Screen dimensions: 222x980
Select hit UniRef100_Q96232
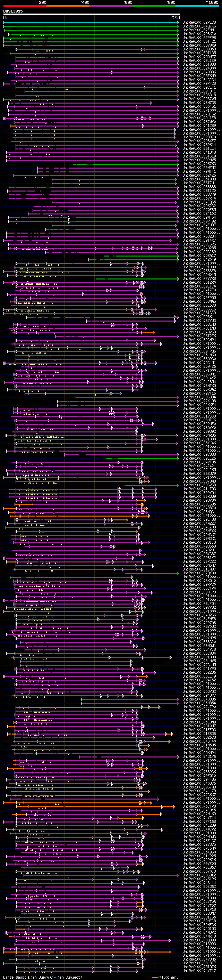click(199, 206)
